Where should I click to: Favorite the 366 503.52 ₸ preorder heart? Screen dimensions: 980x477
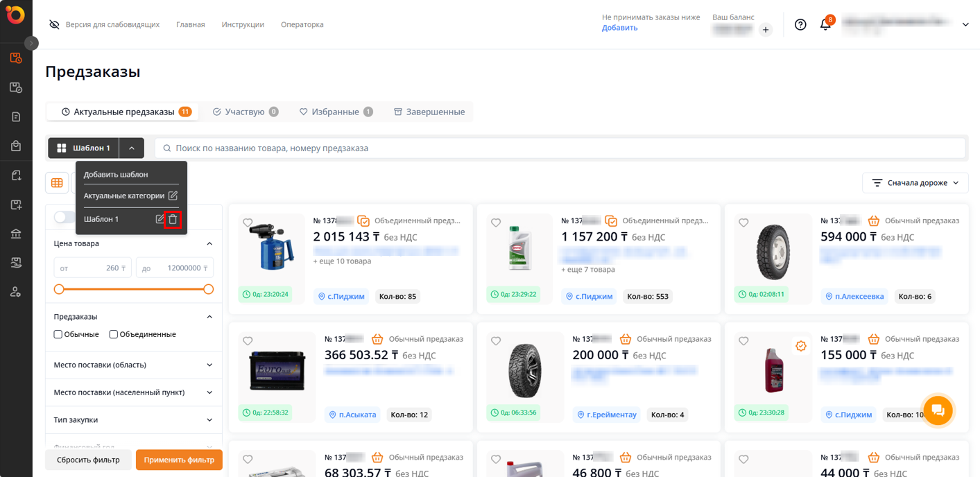(x=248, y=341)
